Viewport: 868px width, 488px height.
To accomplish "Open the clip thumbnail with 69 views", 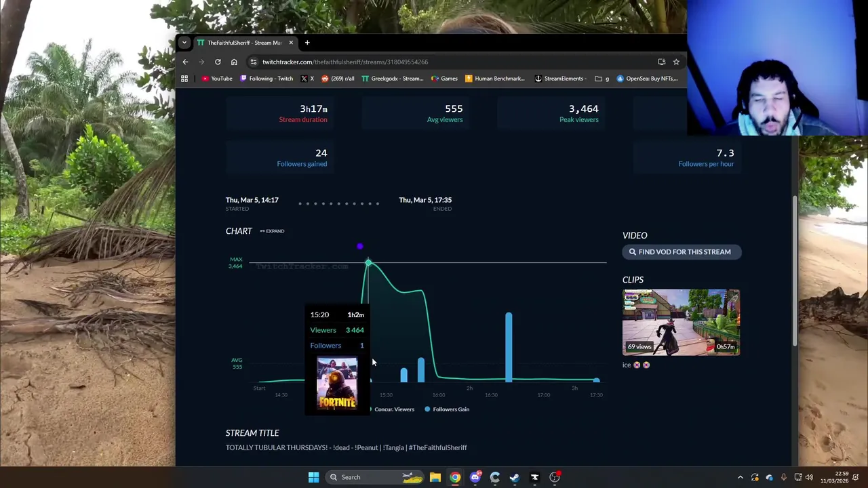I will pyautogui.click(x=681, y=323).
